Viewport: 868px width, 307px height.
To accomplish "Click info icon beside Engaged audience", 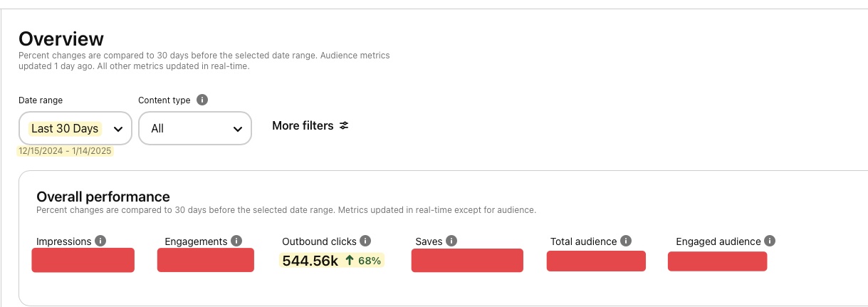I will click(770, 241).
